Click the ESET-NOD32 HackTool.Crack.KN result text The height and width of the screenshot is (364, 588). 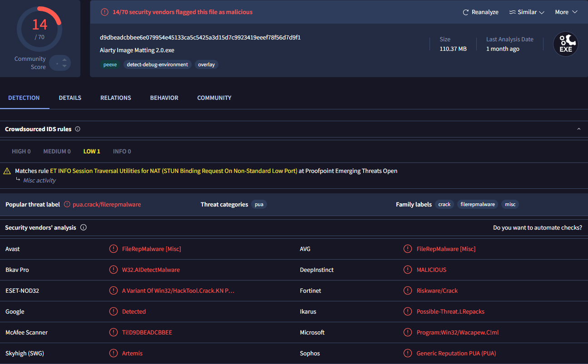pos(178,290)
